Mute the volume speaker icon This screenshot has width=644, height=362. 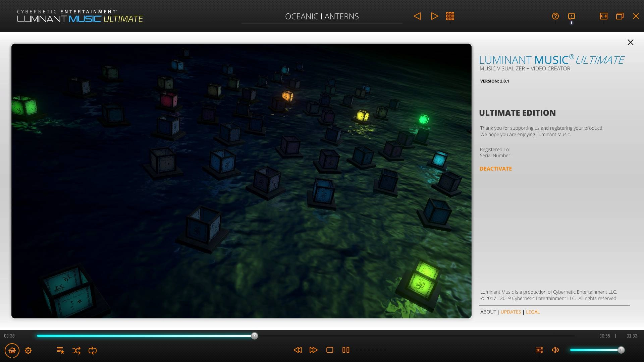click(x=555, y=350)
